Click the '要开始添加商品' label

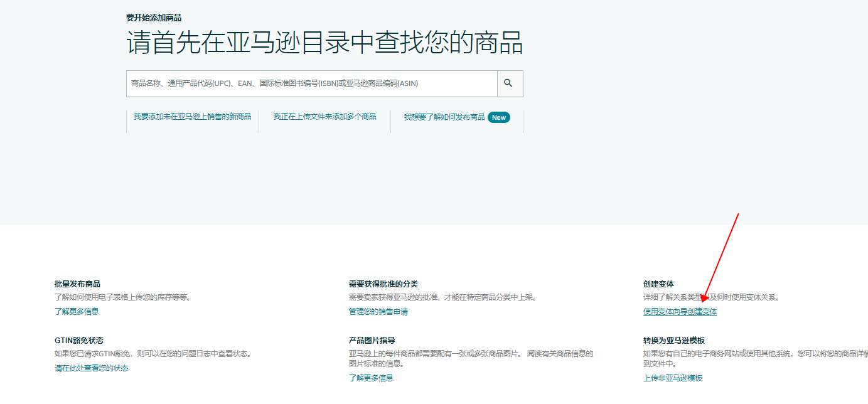point(154,18)
